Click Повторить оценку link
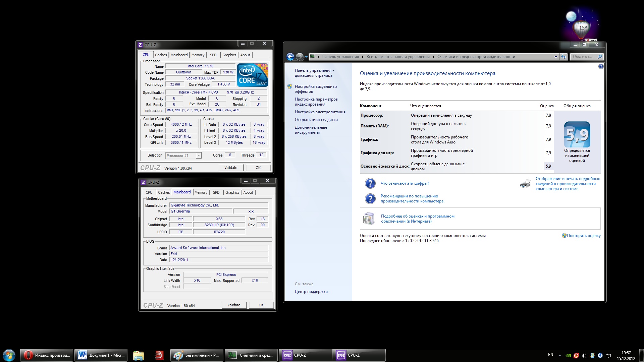 tap(584, 236)
